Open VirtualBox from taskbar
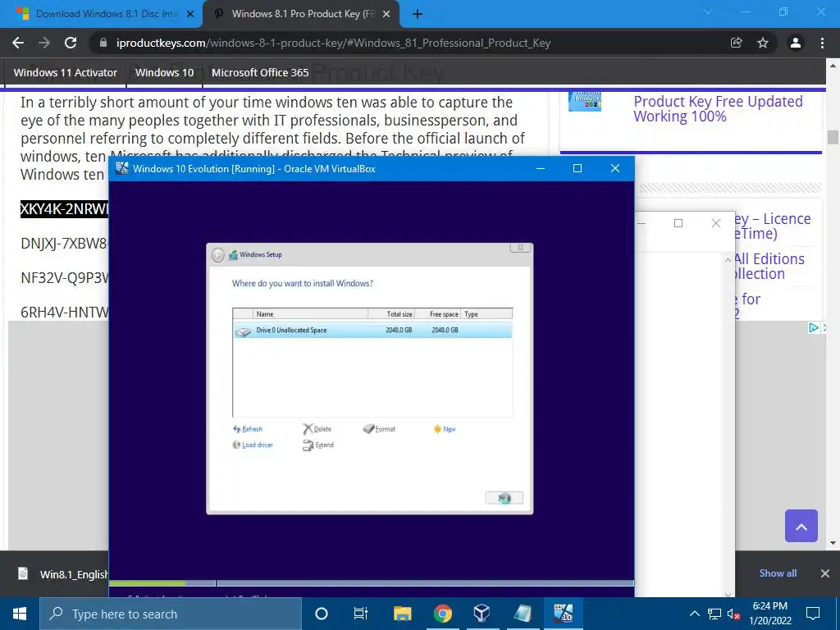 click(x=482, y=614)
